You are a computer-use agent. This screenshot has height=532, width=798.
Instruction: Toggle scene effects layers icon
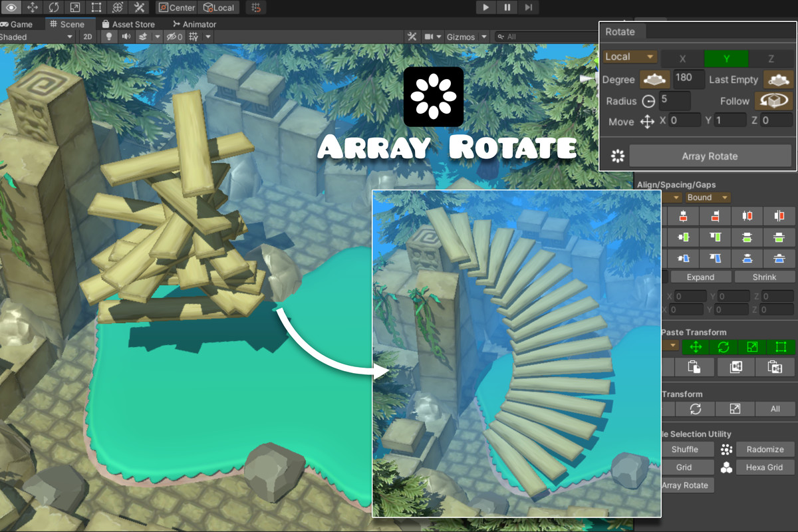click(143, 37)
